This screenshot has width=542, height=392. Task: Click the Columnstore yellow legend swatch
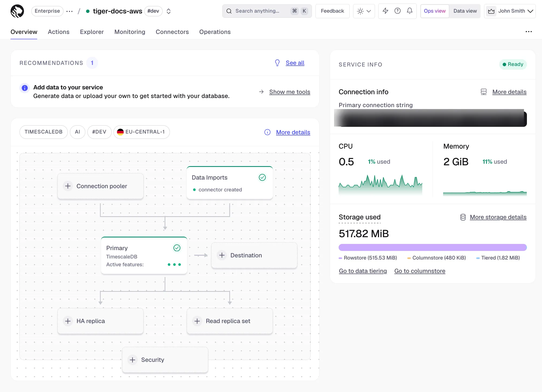409,258
